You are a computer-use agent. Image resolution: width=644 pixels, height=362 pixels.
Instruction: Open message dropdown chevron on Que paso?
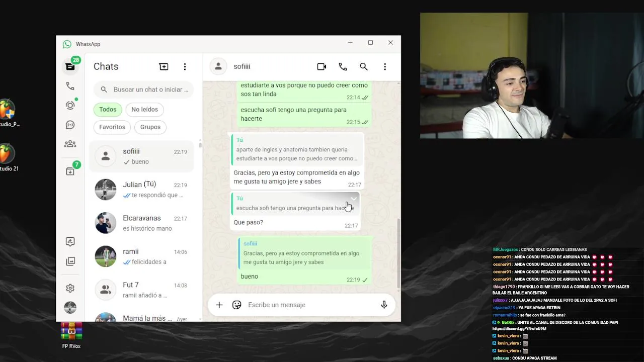point(354,198)
